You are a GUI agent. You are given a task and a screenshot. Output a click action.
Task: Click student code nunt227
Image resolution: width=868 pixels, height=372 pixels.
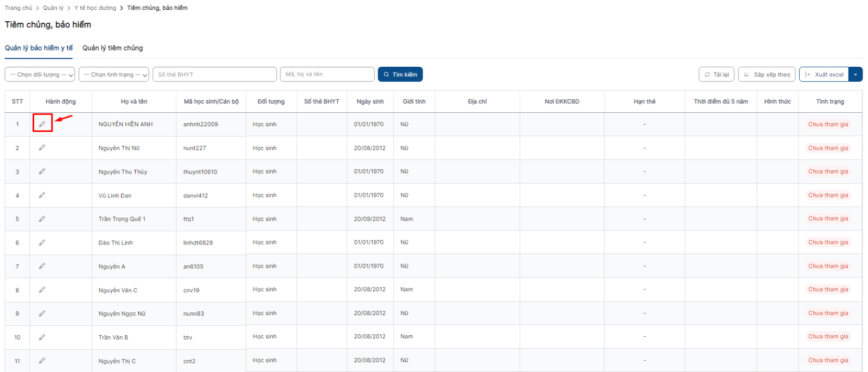click(x=195, y=148)
